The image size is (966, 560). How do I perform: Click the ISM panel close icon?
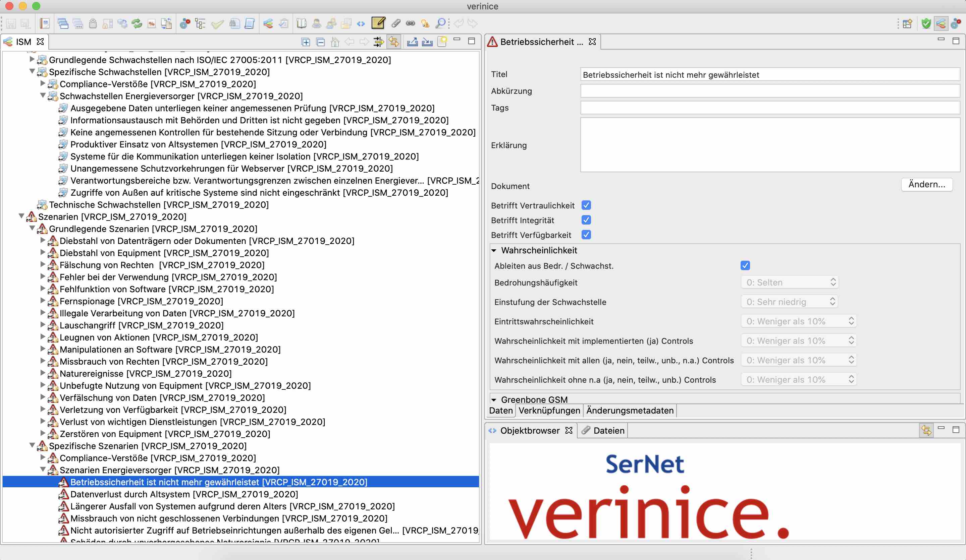(40, 42)
